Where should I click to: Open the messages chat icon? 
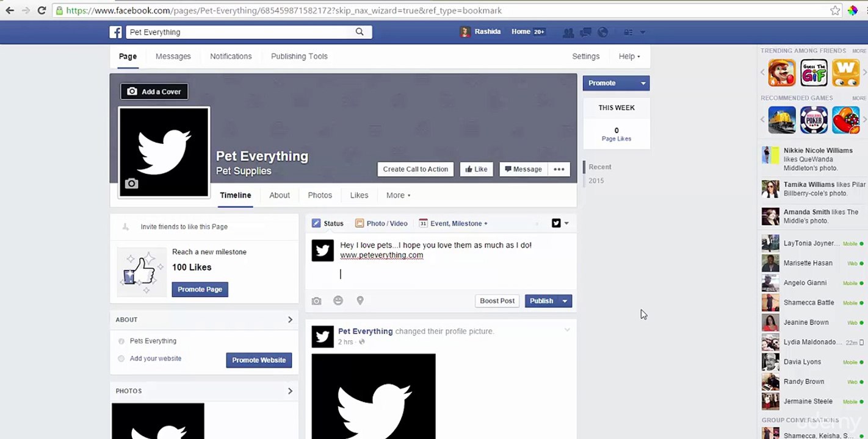pos(585,32)
